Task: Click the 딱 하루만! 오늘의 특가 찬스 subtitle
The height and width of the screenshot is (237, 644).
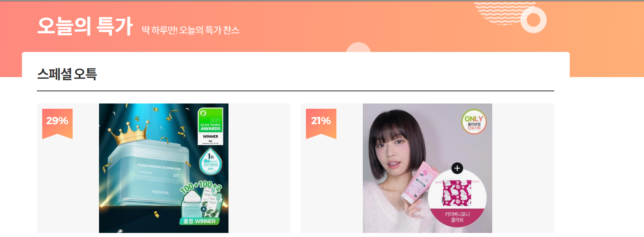Action: coord(190,30)
